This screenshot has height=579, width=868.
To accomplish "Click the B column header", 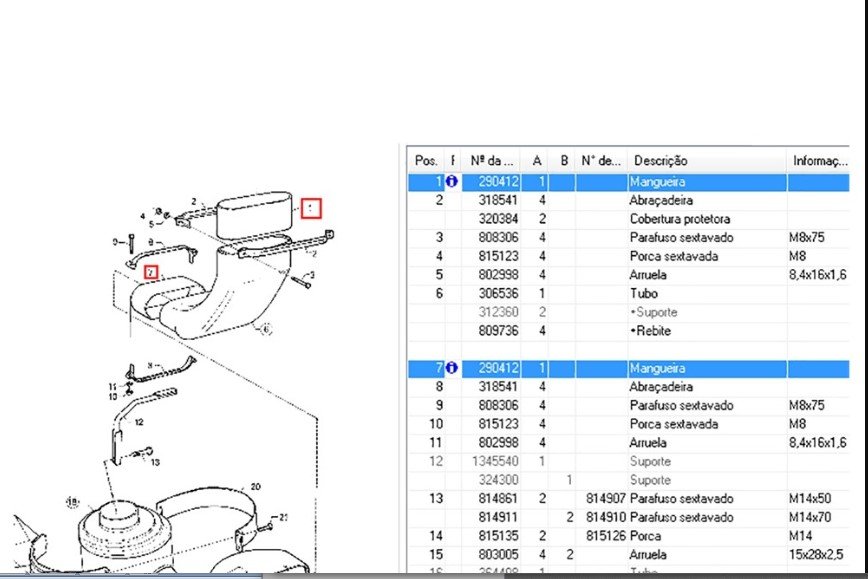I will 564,161.
